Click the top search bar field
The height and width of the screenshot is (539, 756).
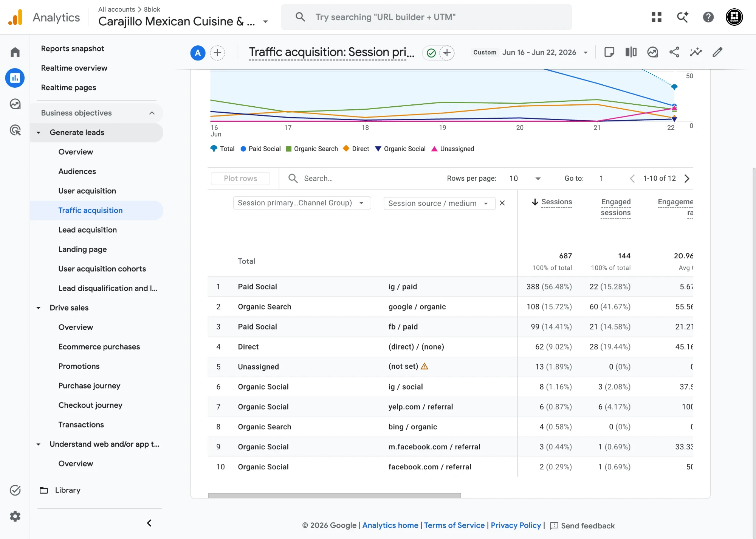[x=426, y=17]
